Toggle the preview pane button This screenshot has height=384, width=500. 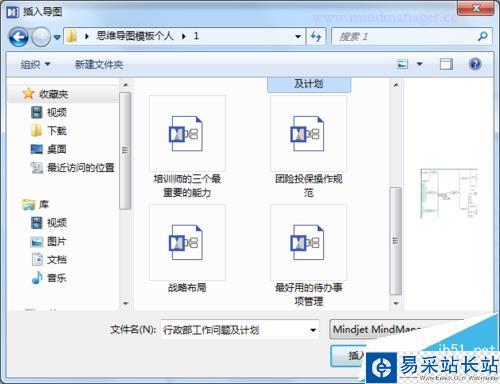pyautogui.click(x=446, y=64)
